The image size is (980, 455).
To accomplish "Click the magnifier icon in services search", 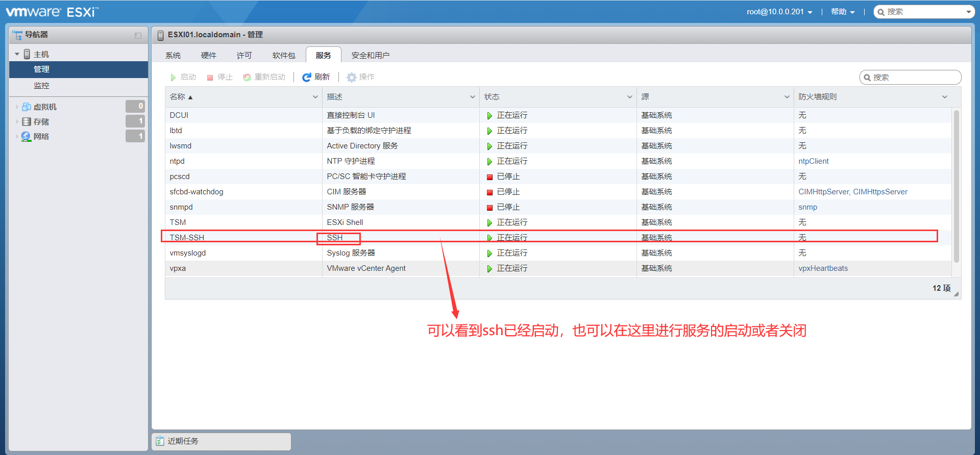I will coord(867,78).
